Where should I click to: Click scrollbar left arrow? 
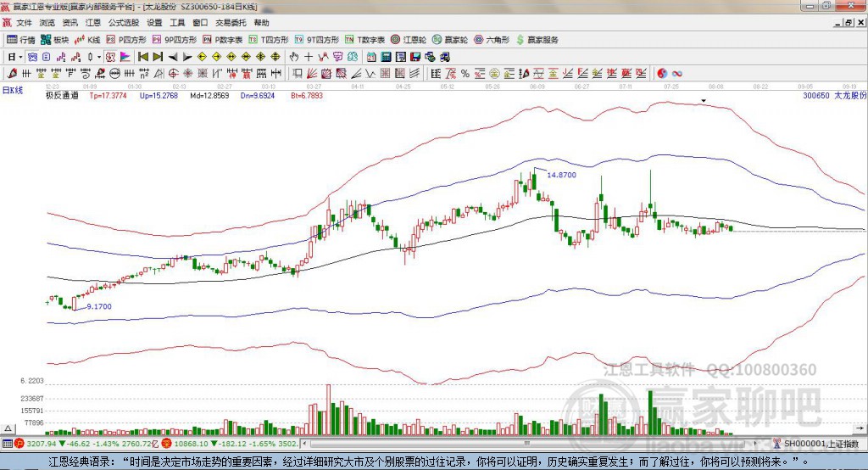[x=305, y=444]
